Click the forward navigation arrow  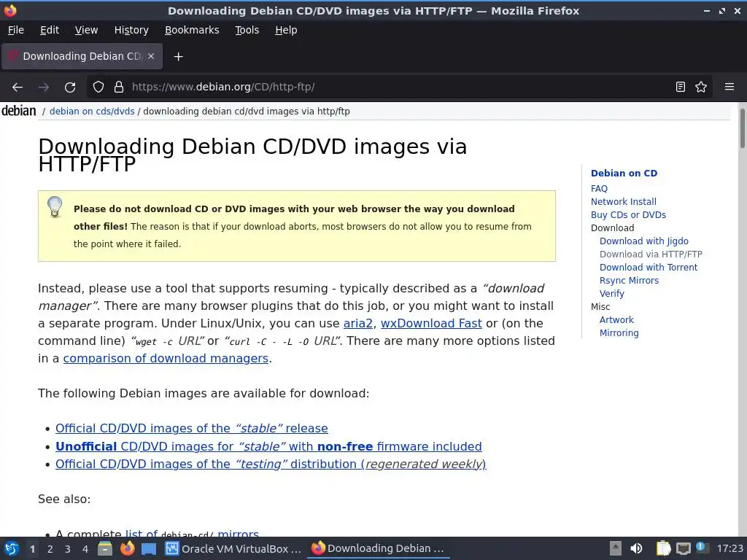tap(44, 87)
